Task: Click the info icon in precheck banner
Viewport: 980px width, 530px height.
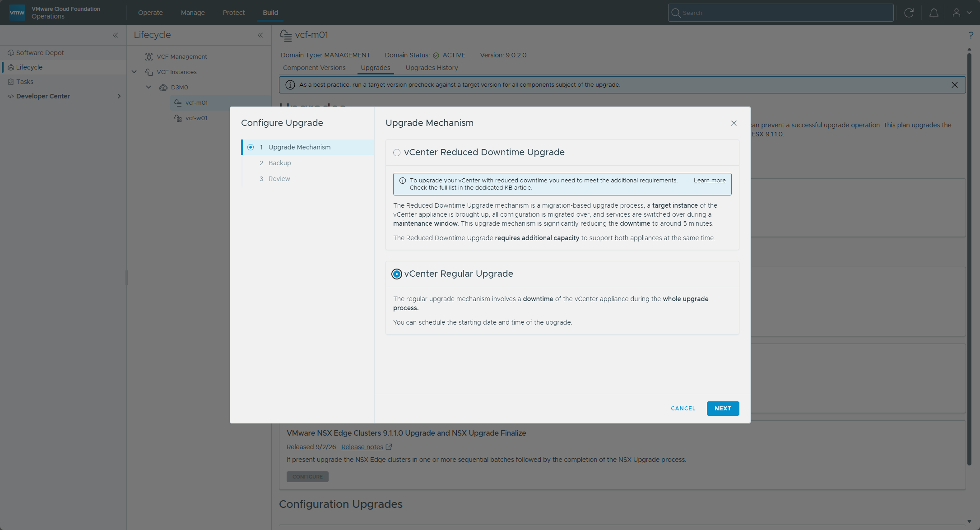Action: coord(290,85)
